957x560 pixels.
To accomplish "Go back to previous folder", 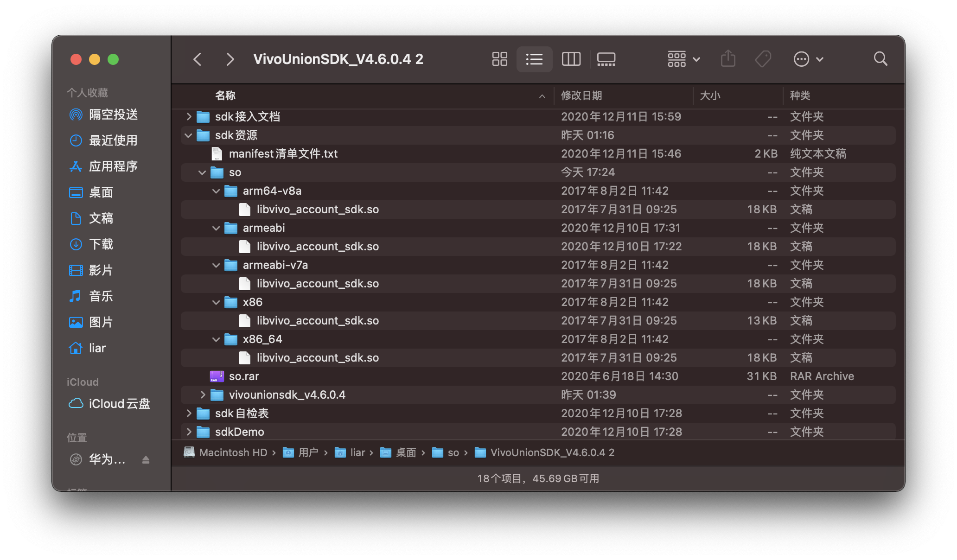I will click(198, 59).
